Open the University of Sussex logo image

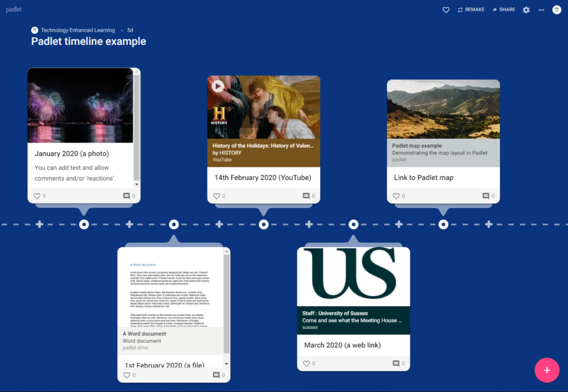(x=353, y=277)
